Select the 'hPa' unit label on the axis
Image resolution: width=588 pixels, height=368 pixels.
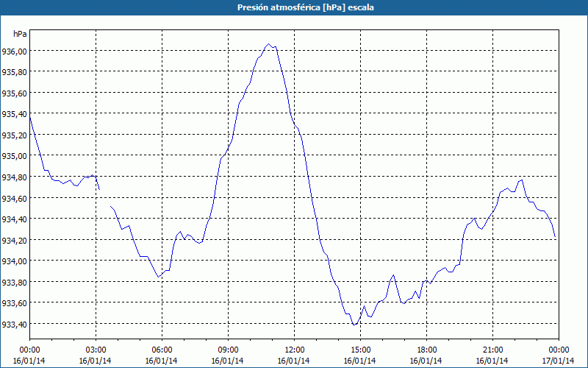(20, 34)
